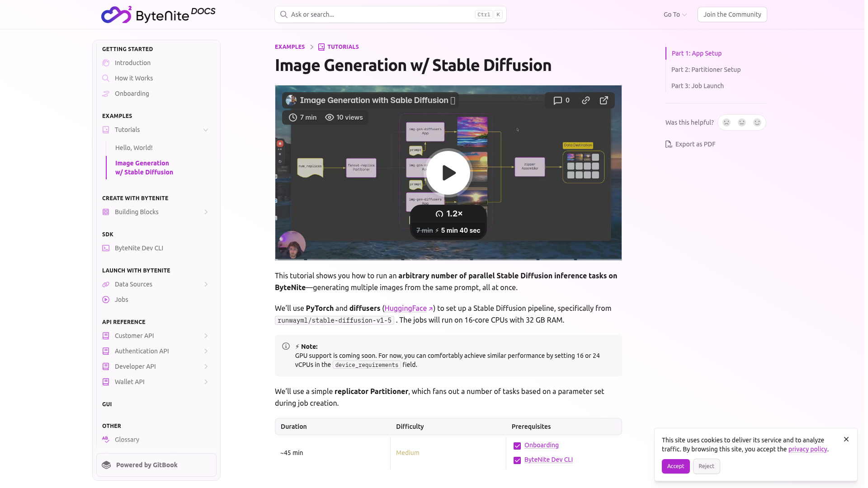Image resolution: width=868 pixels, height=488 pixels.
Task: Rate page with sad face
Action: click(x=726, y=122)
